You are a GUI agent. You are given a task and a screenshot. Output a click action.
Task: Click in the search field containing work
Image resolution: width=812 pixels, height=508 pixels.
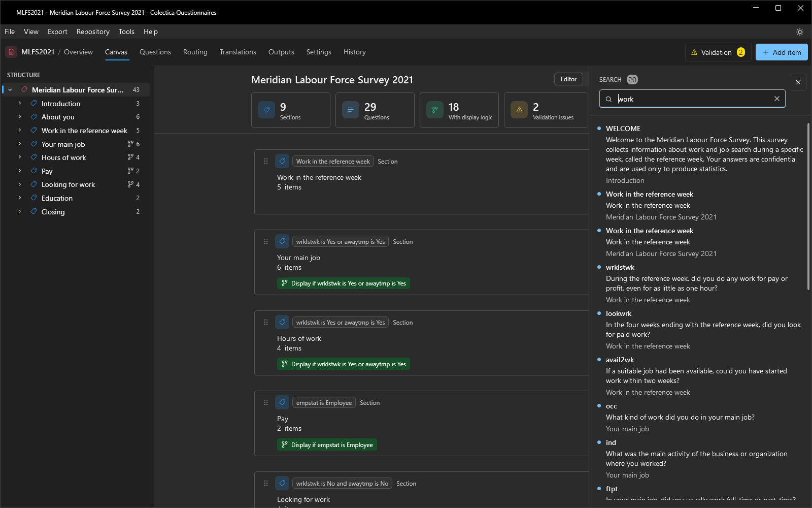pos(692,99)
